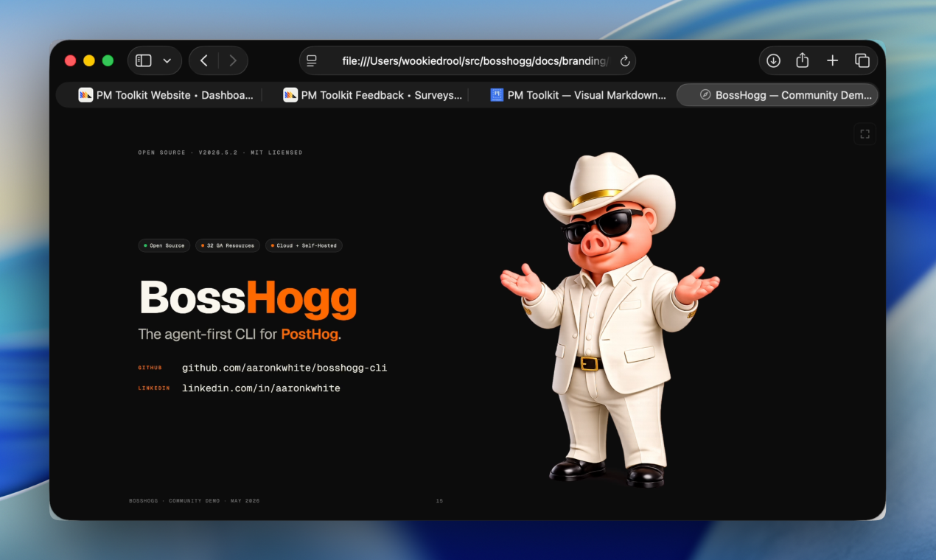Minimize the window with yellow button
936x560 pixels.
[x=89, y=60]
